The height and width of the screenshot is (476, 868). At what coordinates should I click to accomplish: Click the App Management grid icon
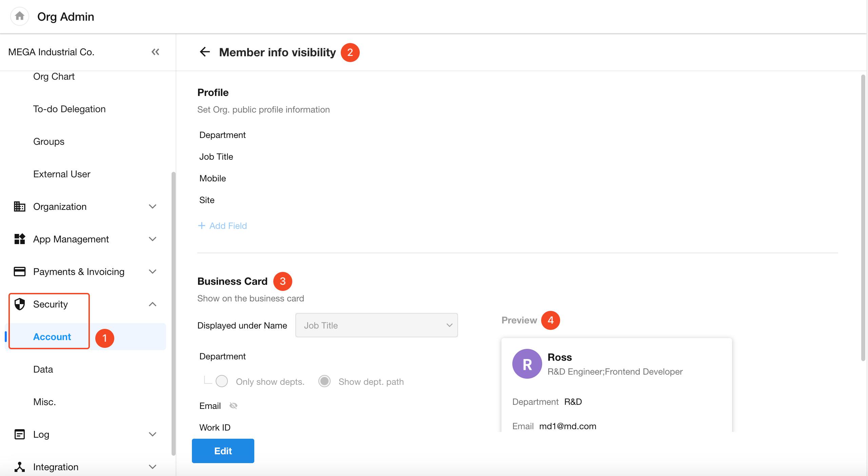[x=19, y=239]
